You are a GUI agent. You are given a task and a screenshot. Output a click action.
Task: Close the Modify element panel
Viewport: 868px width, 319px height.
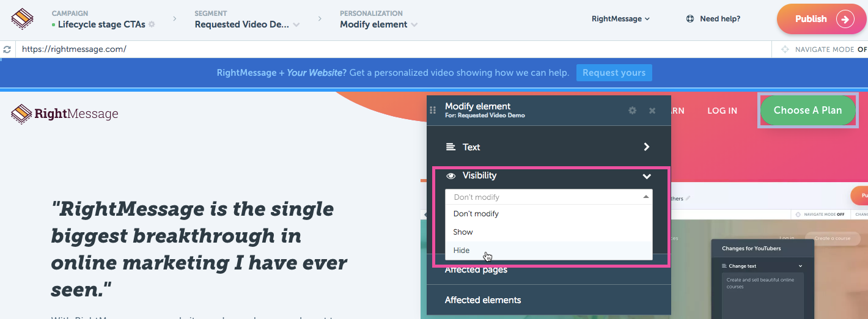click(652, 111)
